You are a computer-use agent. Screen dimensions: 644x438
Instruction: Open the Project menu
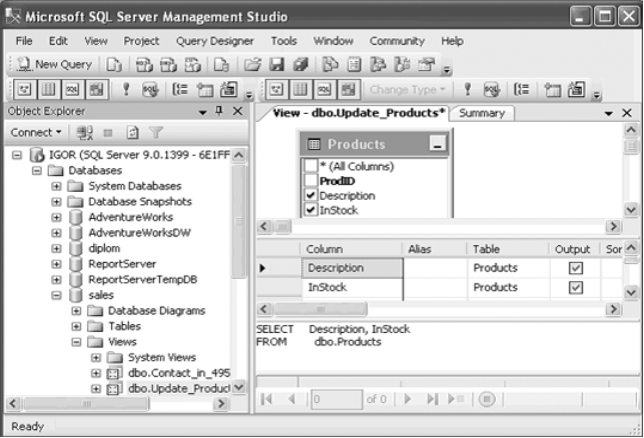pos(141,41)
